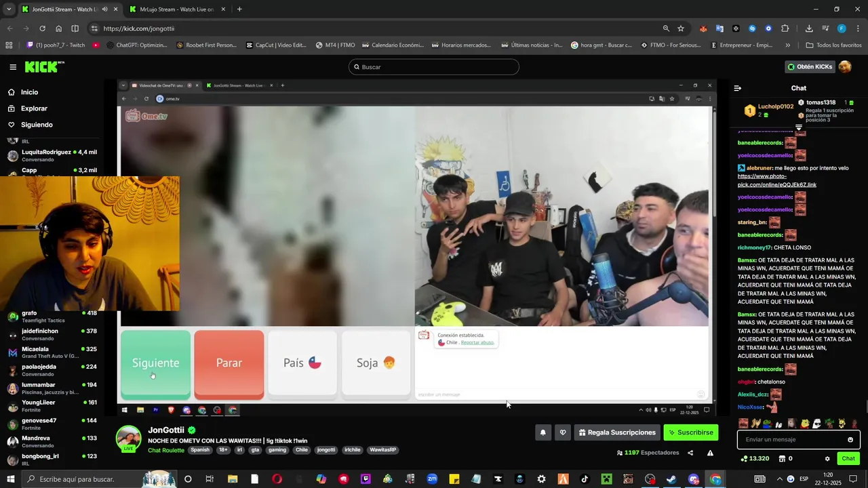The width and height of the screenshot is (868, 488).
Task: Open photo-pick.com link in chat
Action: (777, 180)
